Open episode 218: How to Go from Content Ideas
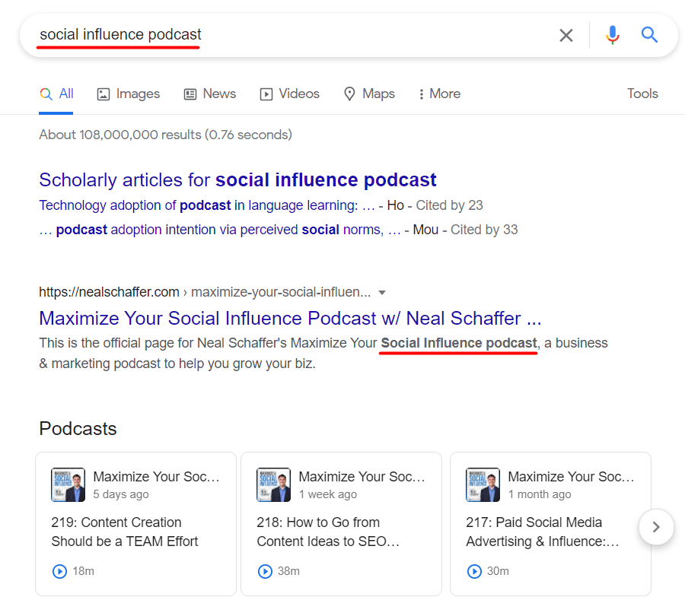 coord(328,532)
